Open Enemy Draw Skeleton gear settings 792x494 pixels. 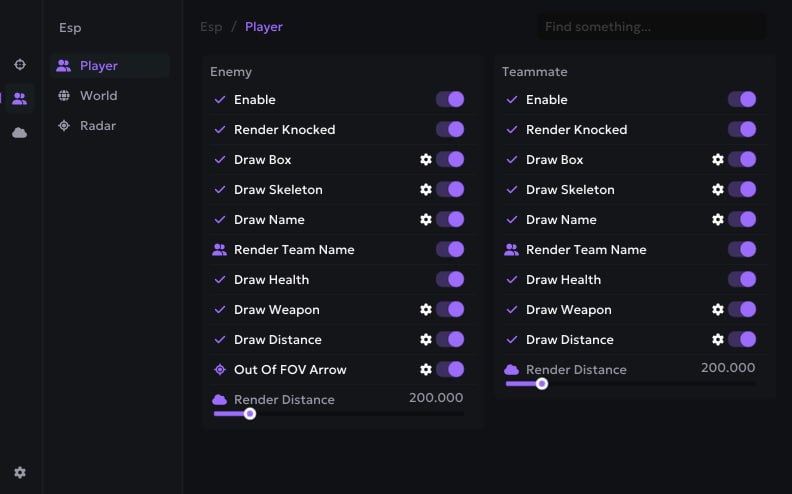click(x=426, y=189)
